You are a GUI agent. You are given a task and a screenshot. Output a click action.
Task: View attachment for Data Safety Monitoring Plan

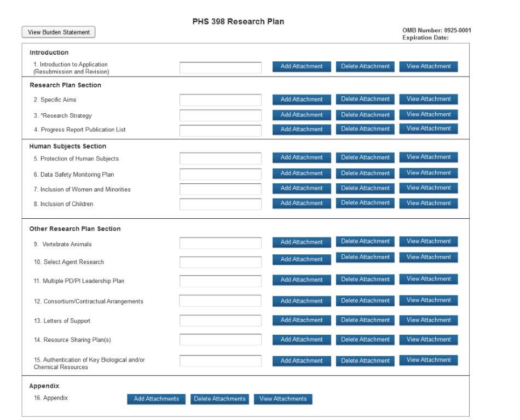429,173
